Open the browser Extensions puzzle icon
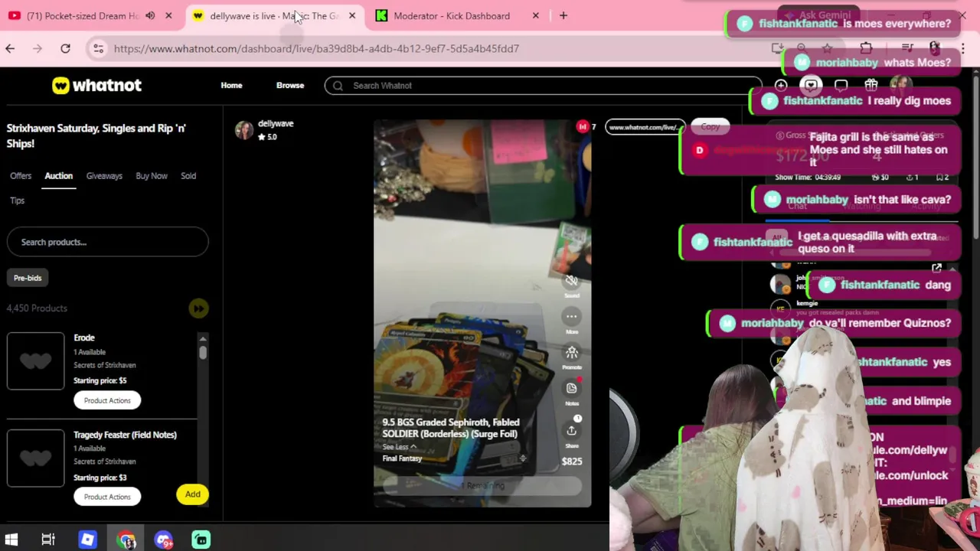The image size is (980, 551). pyautogui.click(x=866, y=48)
